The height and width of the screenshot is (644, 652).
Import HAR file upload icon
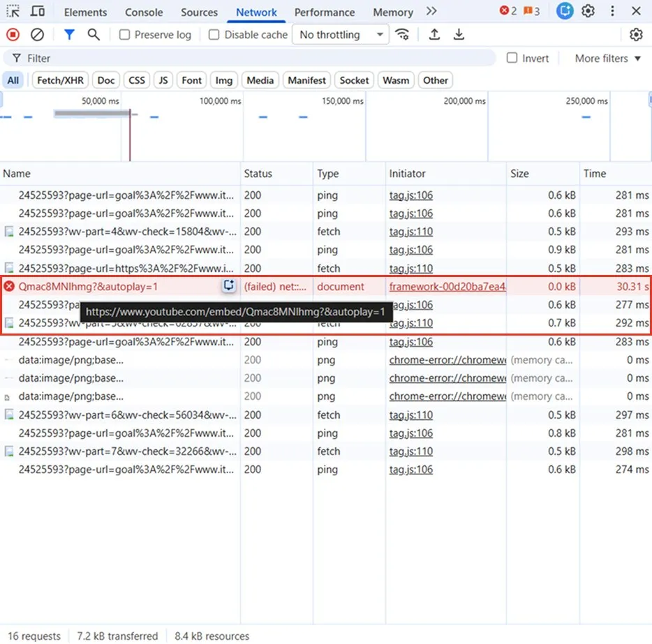pyautogui.click(x=434, y=34)
